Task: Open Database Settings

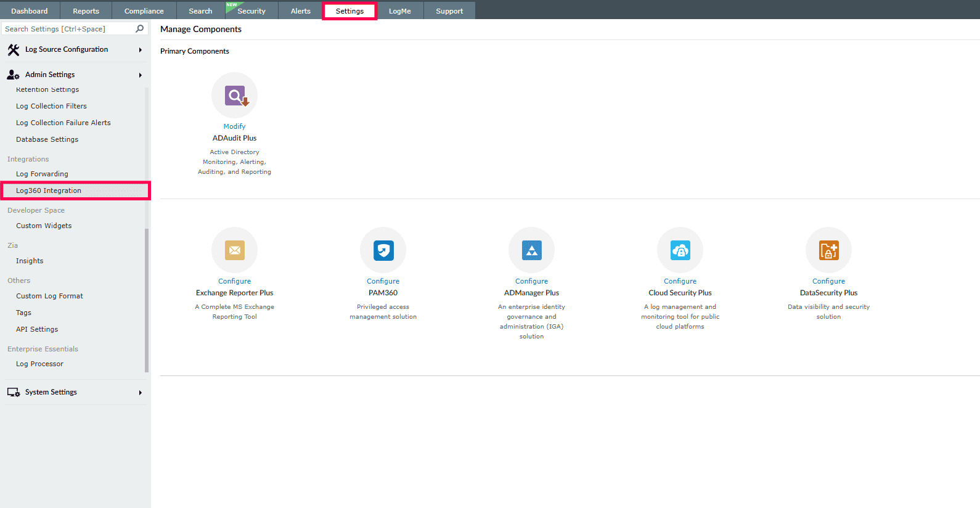Action: click(47, 139)
